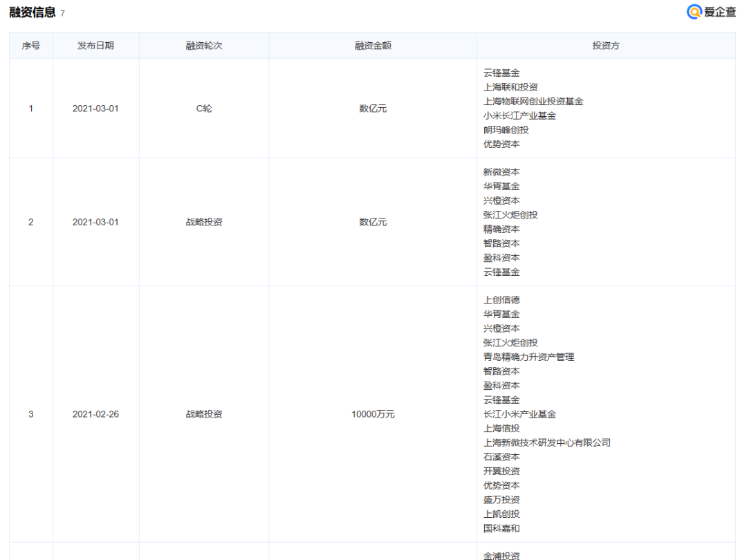
Task: Select the 序号 column header
Action: (31, 46)
